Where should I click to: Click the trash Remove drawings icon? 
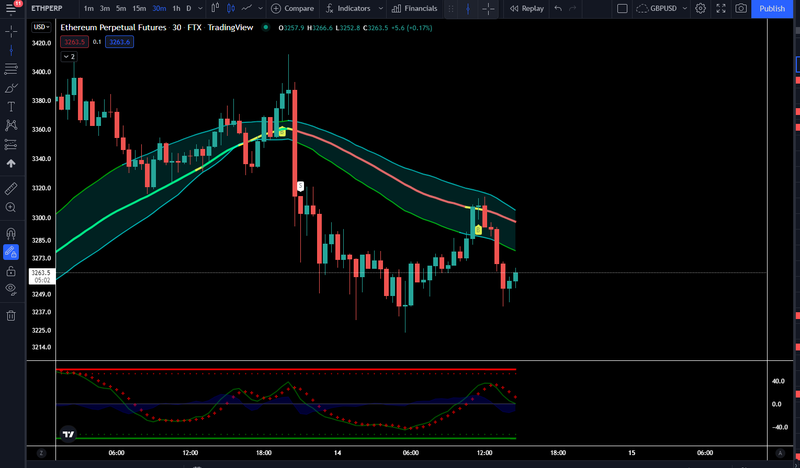tap(11, 316)
